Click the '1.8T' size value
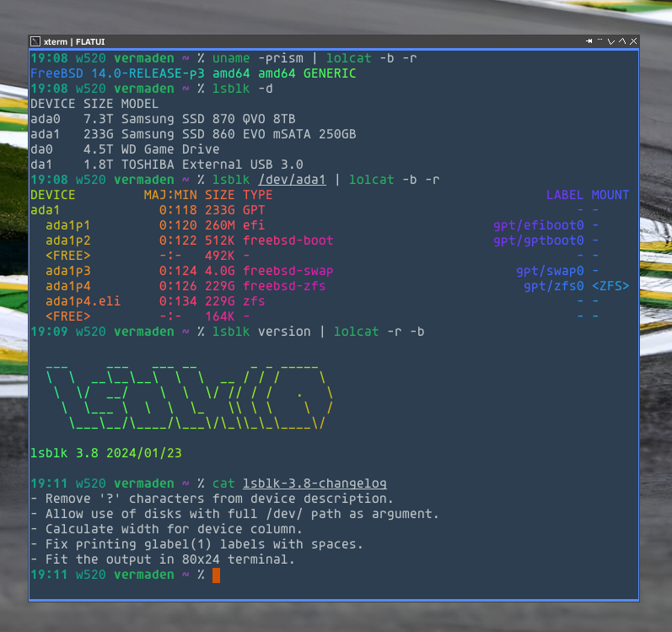Screen dimensions: 672x632 pyautogui.click(x=99, y=165)
